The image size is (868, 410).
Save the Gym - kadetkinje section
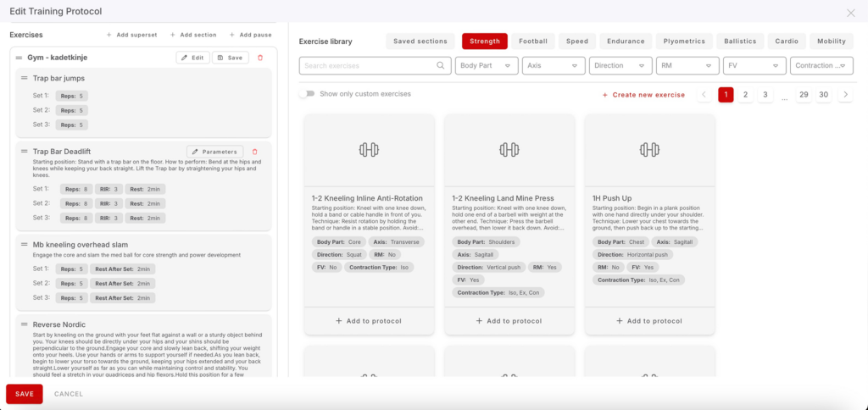click(x=231, y=58)
